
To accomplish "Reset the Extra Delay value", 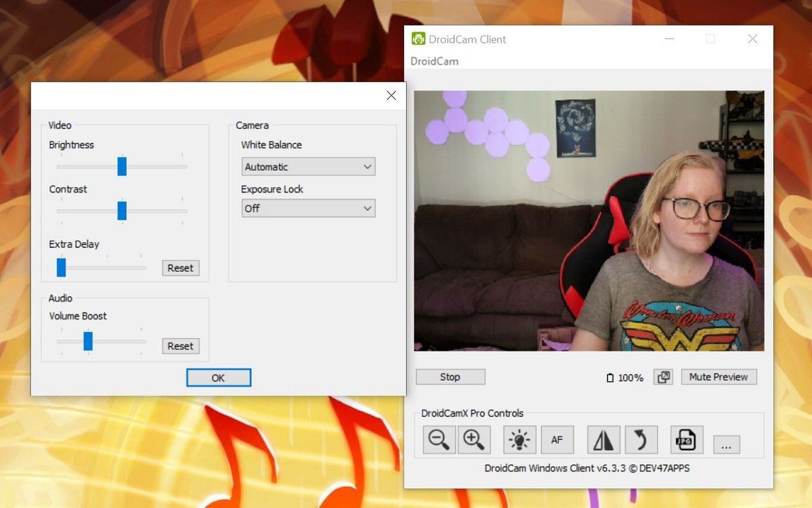I will coord(181,268).
